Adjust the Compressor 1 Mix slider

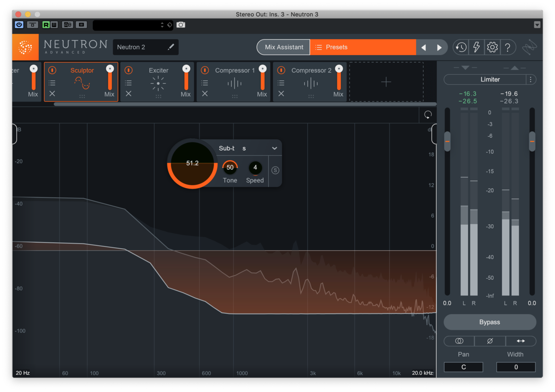point(263,78)
